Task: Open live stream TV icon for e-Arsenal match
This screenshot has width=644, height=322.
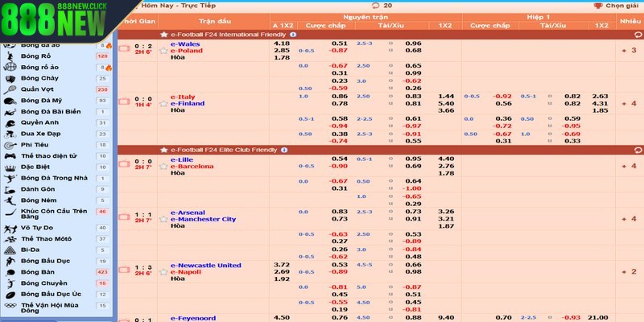Action: (124, 217)
